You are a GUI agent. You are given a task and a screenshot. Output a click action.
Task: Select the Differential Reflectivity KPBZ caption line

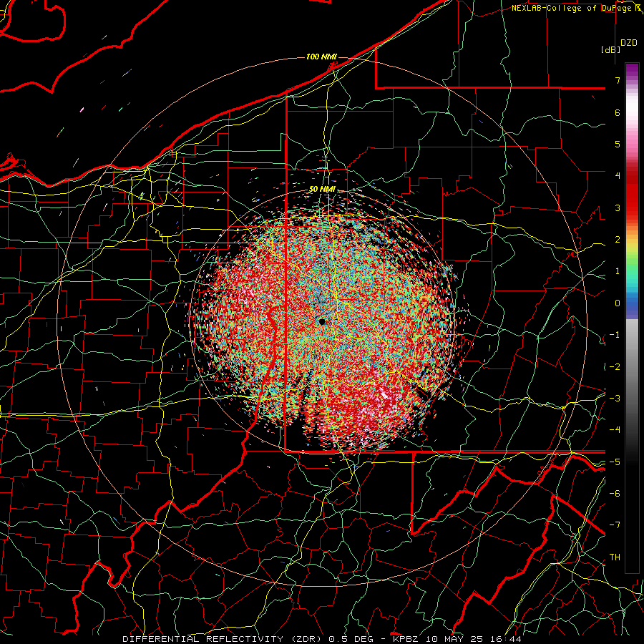(x=322, y=639)
